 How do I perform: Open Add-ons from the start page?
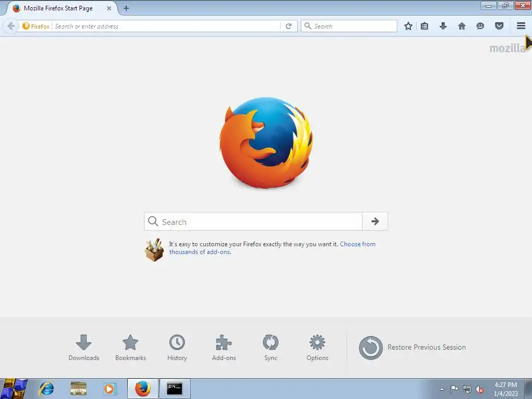pyautogui.click(x=224, y=348)
